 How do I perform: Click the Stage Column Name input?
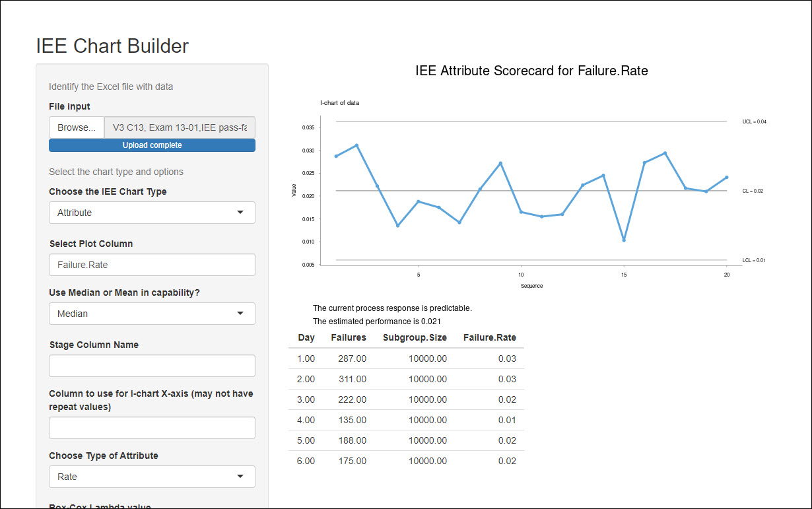(x=152, y=366)
